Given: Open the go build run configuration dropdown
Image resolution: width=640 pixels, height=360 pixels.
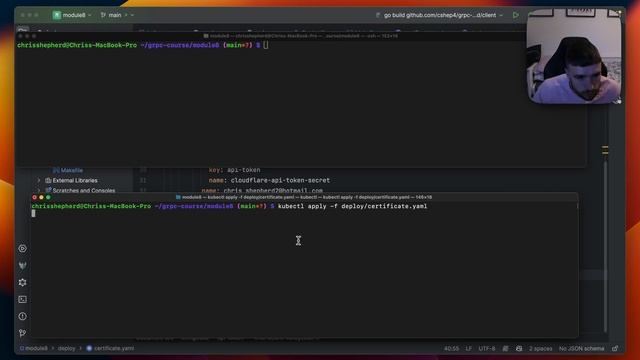Looking at the screenshot, I should tap(439, 15).
